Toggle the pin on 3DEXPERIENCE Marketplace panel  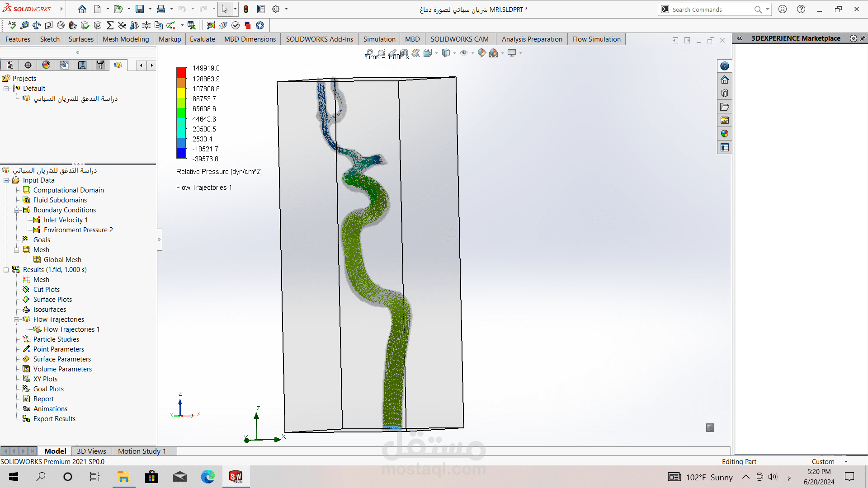[x=863, y=38]
